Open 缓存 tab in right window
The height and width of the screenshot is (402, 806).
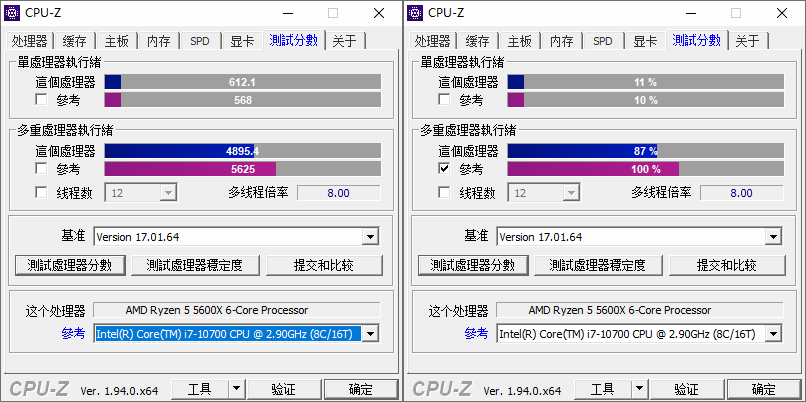point(478,41)
